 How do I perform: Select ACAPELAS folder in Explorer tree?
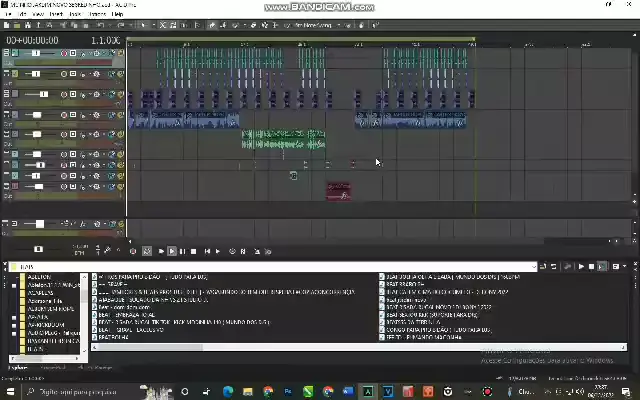tap(40, 293)
